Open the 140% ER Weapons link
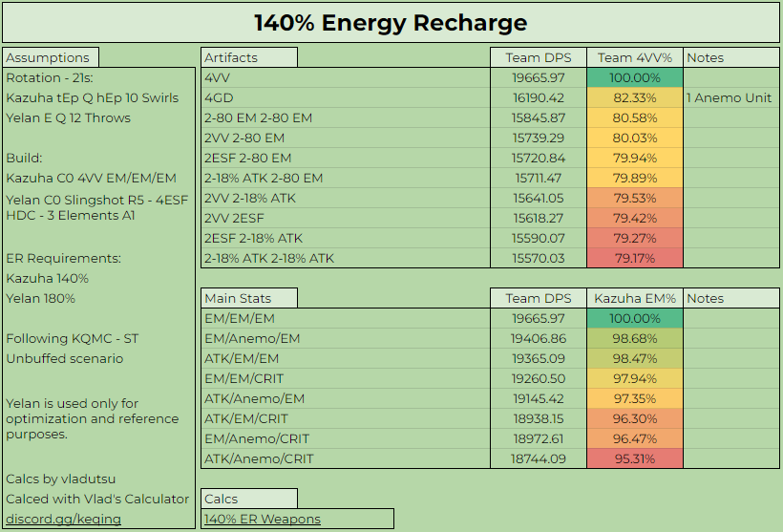Viewport: 783px width, 532px height. tap(262, 519)
